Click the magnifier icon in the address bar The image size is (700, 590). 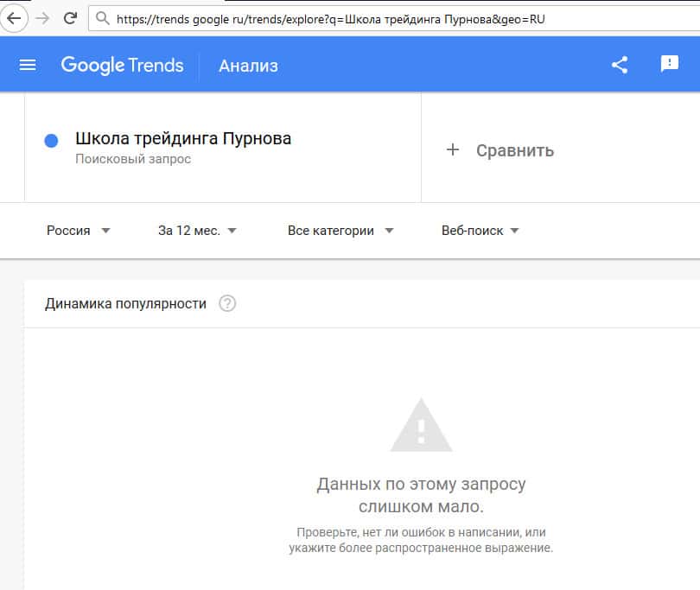103,18
